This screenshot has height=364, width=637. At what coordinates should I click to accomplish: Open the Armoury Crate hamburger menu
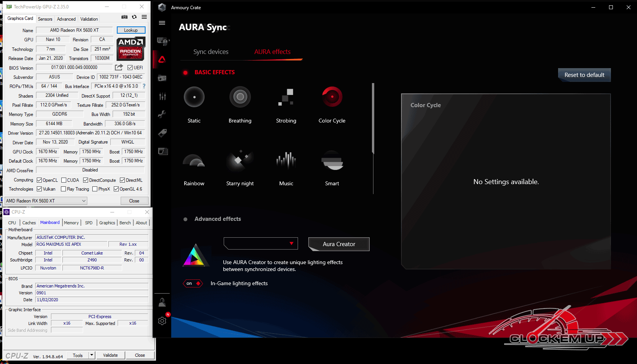point(162,23)
